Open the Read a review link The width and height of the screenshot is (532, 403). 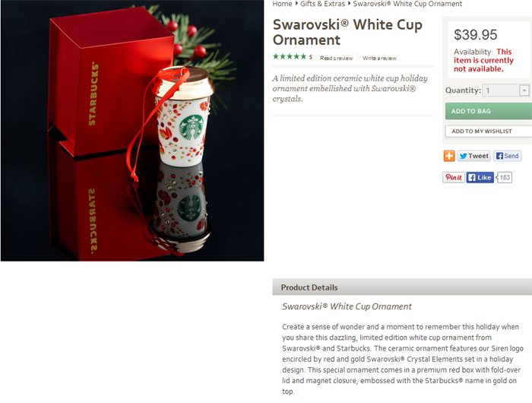pyautogui.click(x=336, y=58)
